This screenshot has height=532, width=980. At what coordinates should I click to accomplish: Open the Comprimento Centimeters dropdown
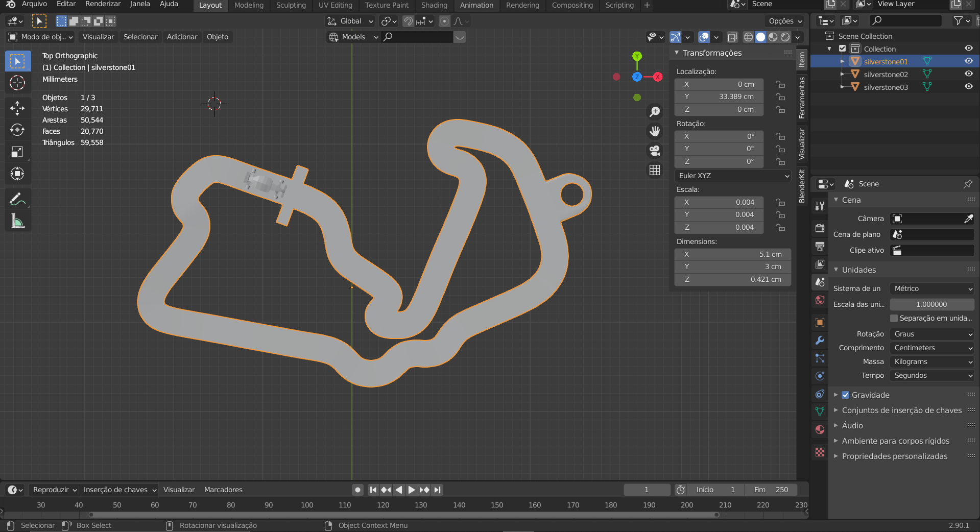tap(932, 348)
